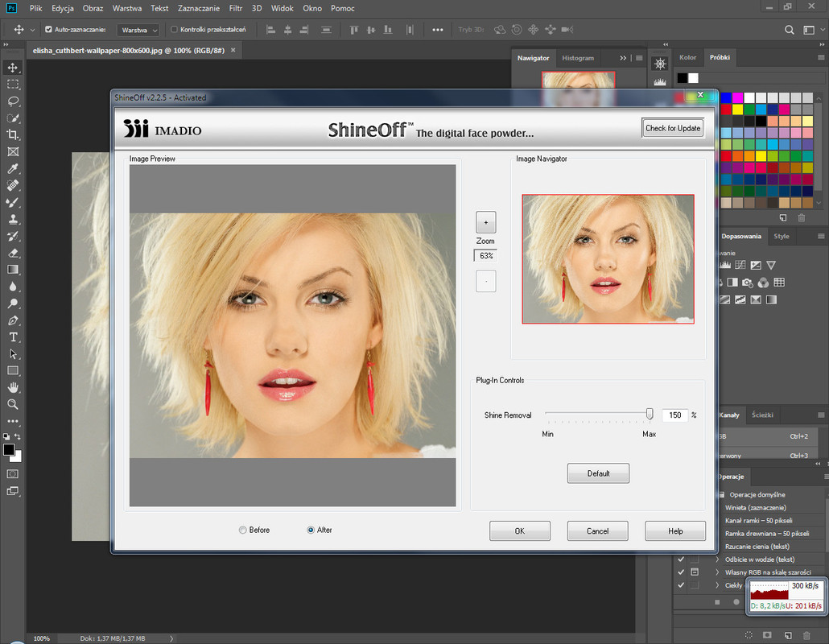This screenshot has width=829, height=644.
Task: Activate the Horizontal Type tool
Action: pos(13,336)
